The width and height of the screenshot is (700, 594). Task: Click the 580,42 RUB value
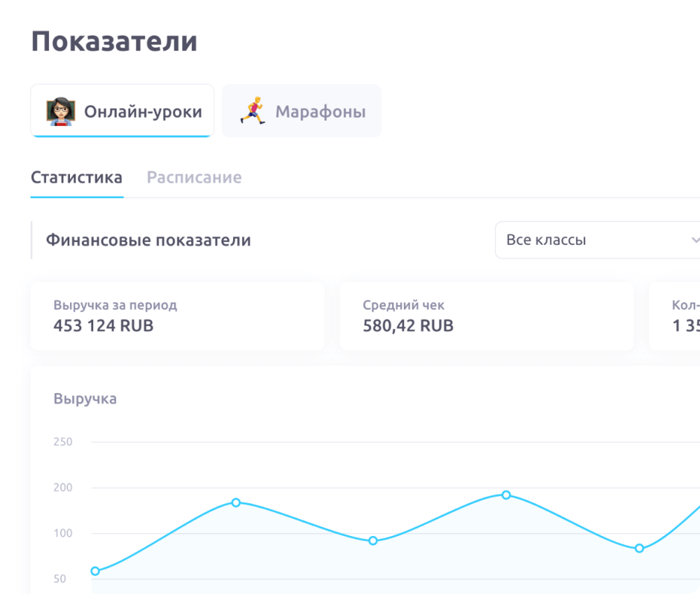[408, 326]
